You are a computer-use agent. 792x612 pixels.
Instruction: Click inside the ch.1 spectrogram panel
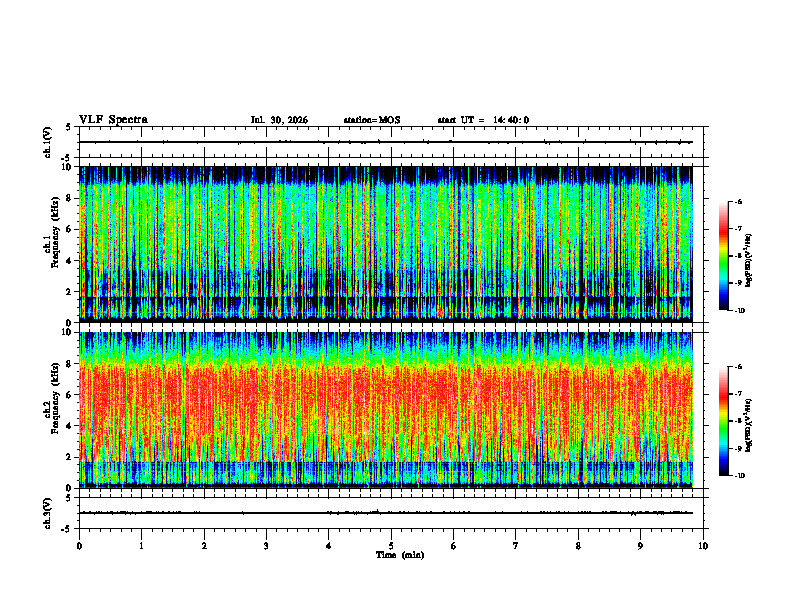[386, 244]
